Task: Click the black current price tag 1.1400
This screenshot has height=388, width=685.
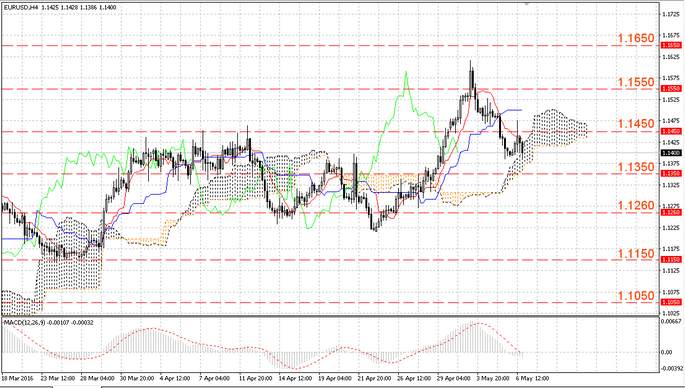Action: (671, 153)
